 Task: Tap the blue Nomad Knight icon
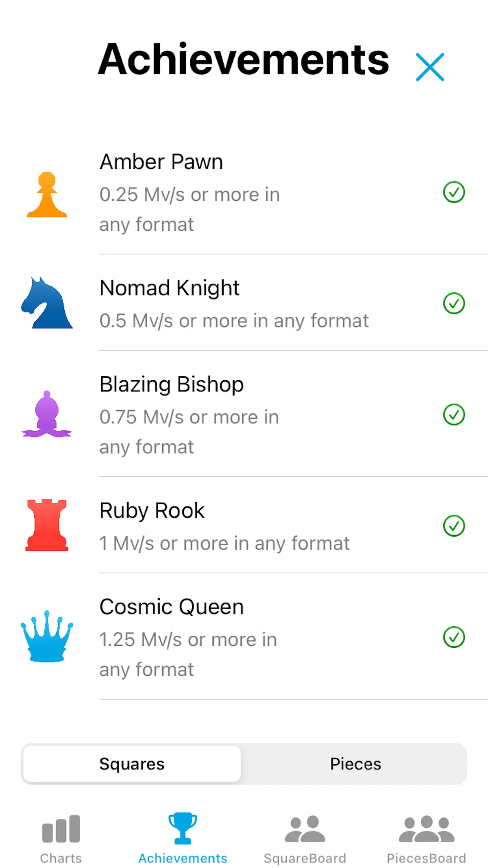pyautogui.click(x=47, y=303)
